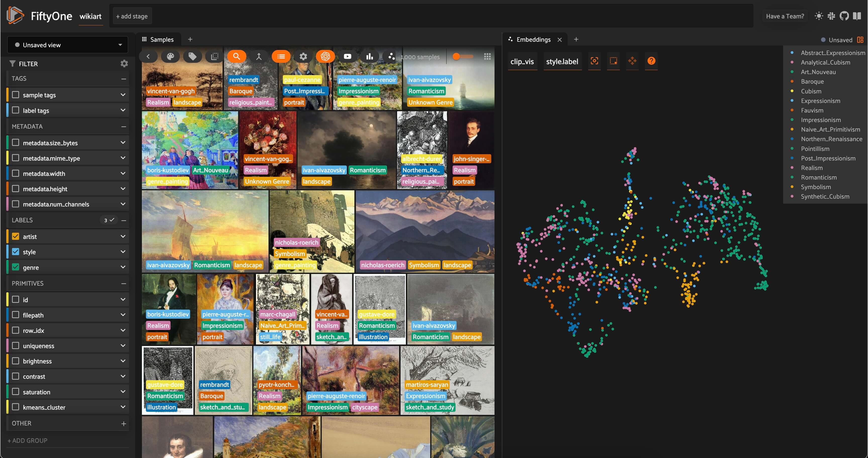Open the martiros-saryan sketch thumbnail
Screen dimensions: 868x458
coord(447,380)
